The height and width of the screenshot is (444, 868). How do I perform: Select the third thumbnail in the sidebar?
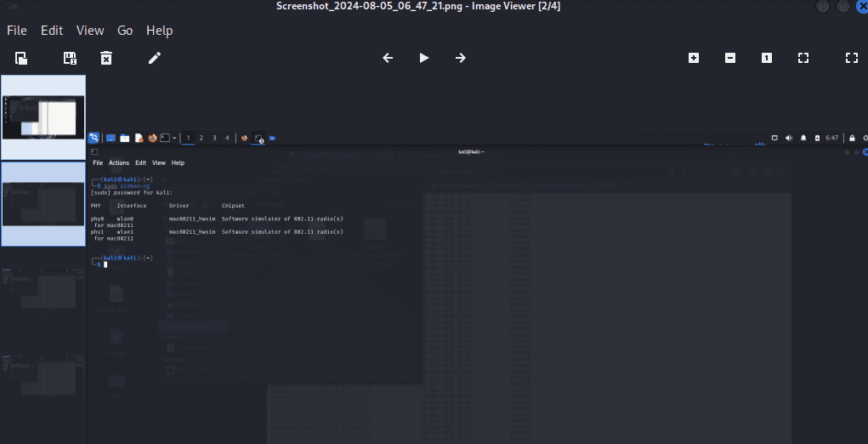(43, 291)
